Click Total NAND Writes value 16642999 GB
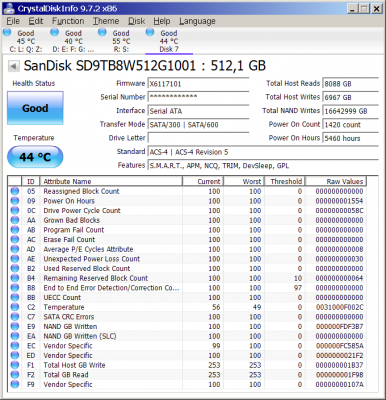The image size is (386, 400). click(351, 111)
